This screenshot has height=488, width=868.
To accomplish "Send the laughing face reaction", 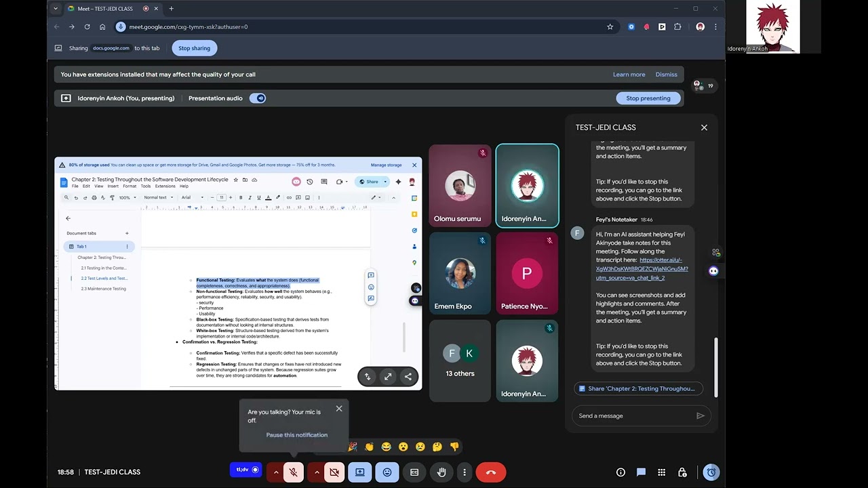I will [x=387, y=447].
